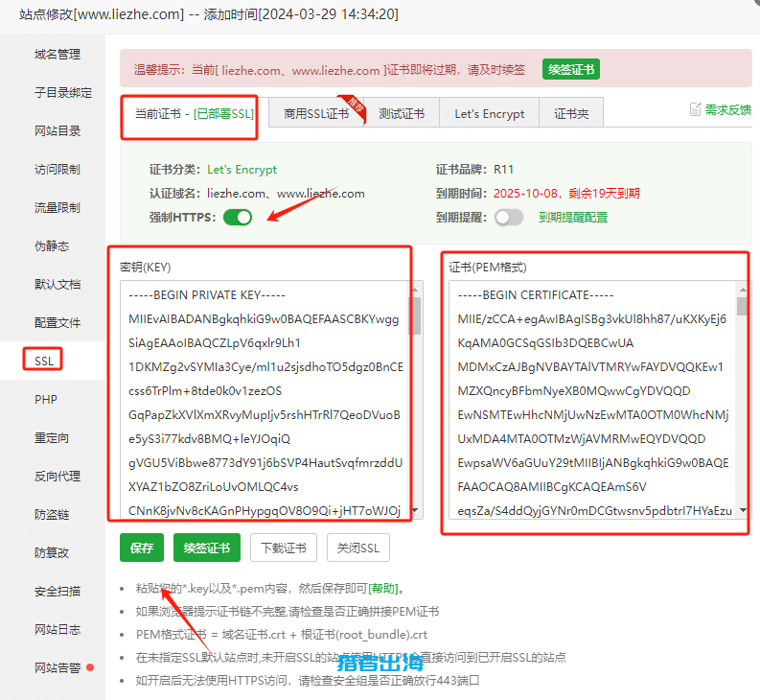
Task: Open 重定向 sidebar item
Action: 52,437
